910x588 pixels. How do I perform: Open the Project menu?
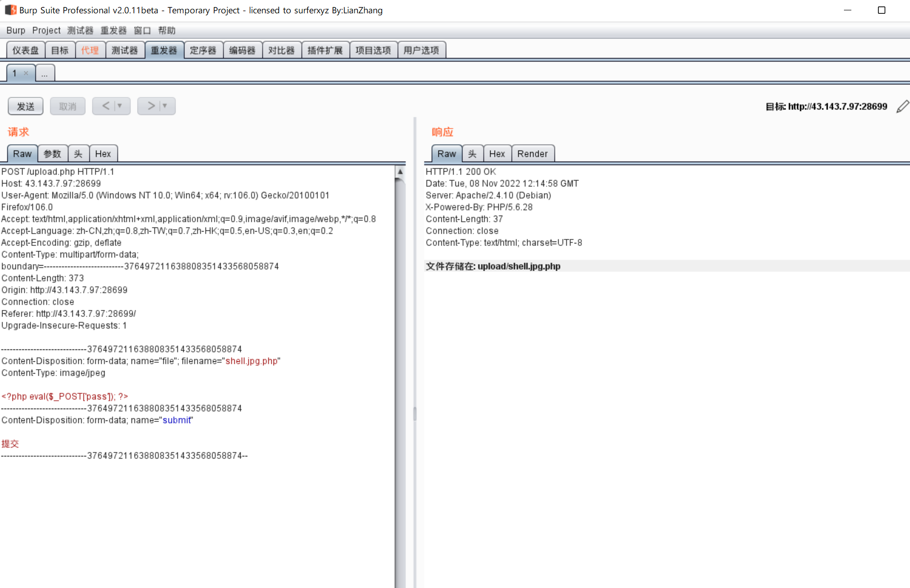[46, 31]
